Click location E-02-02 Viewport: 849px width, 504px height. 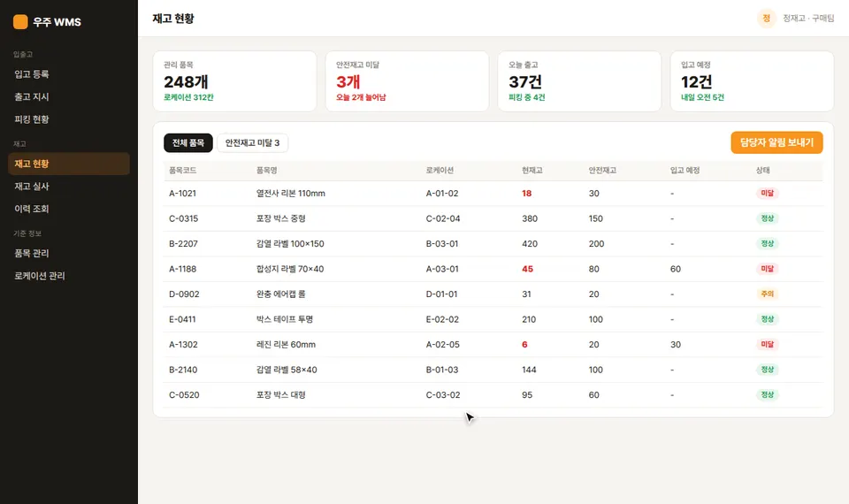(x=442, y=319)
